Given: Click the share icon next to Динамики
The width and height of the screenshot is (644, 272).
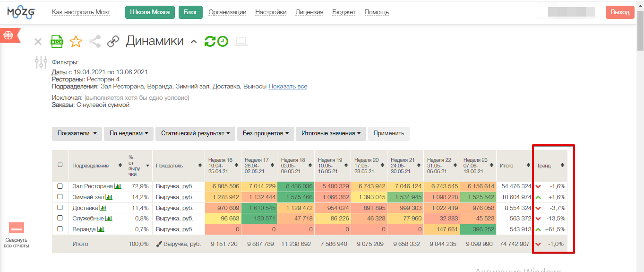Looking at the screenshot, I should [x=95, y=42].
